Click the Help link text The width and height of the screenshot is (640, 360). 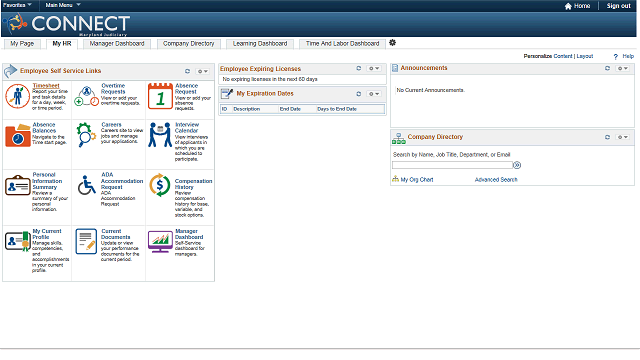pos(628,56)
